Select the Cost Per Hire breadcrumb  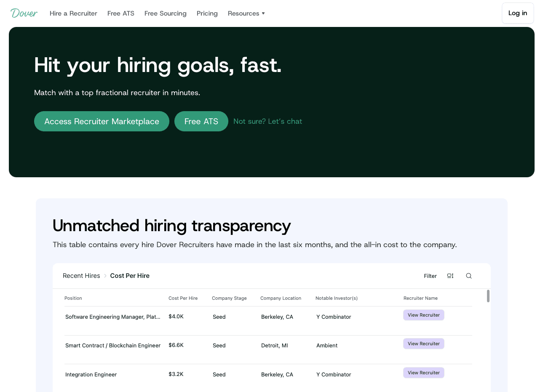coord(130,276)
